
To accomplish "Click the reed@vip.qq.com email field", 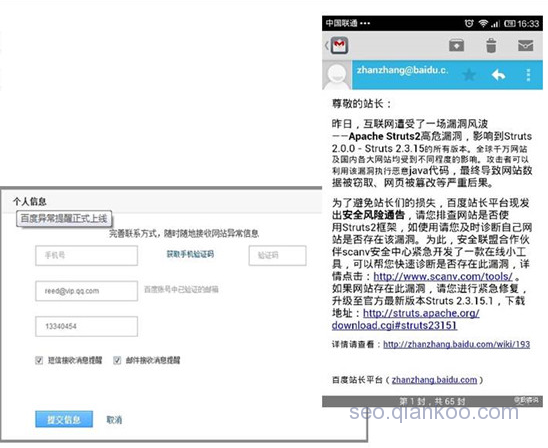I will coord(86,291).
